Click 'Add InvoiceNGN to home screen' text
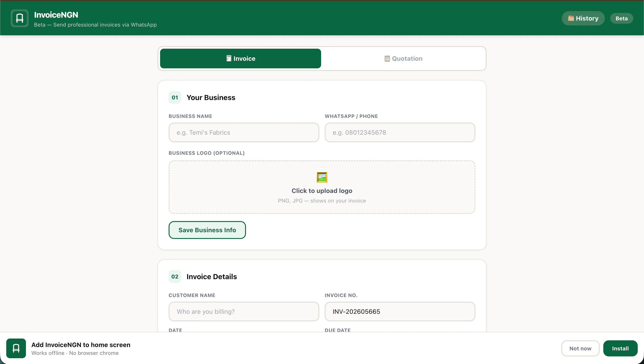 point(81,345)
